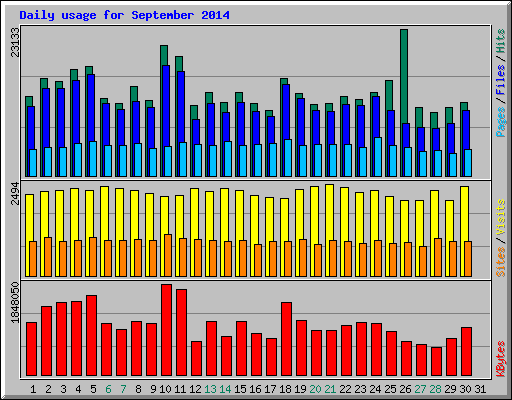Viewport: 512px width, 400px height.
Task: Click the orange sites bar for day 10
Action: pos(168,255)
